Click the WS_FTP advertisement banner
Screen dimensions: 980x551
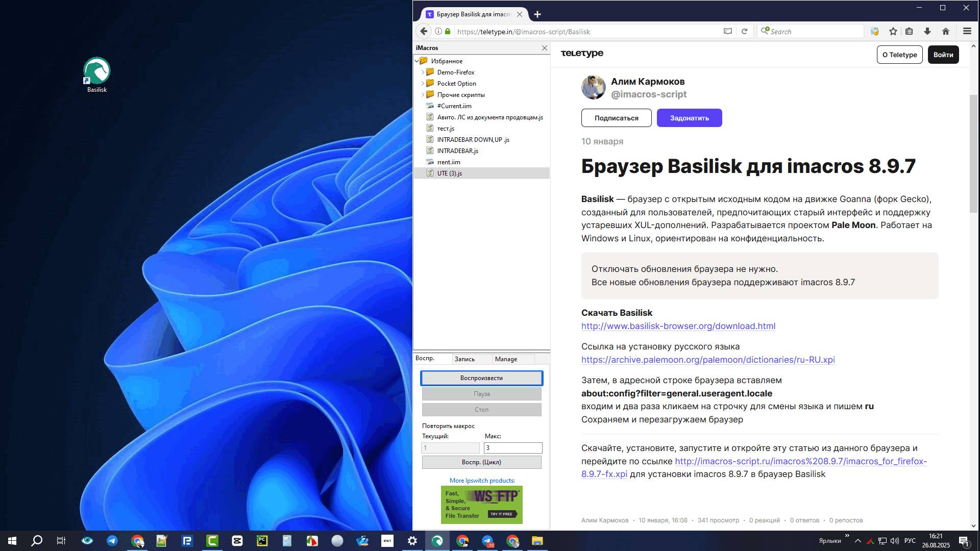coord(482,505)
